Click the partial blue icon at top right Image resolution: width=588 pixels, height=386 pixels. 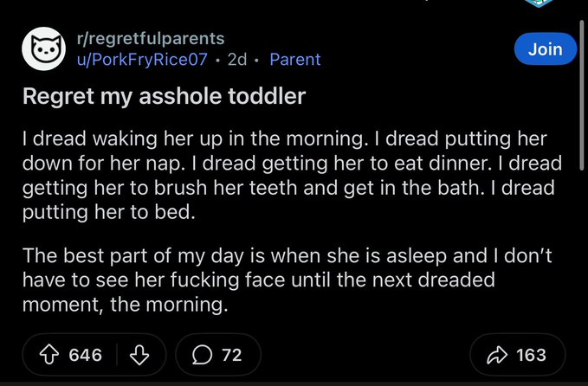tap(537, 3)
